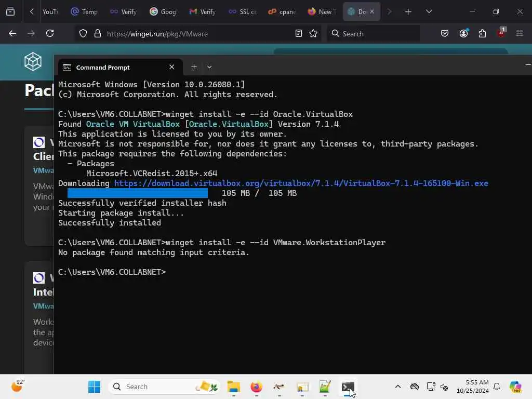
Task: Go forward in browser history
Action: pos(31,33)
